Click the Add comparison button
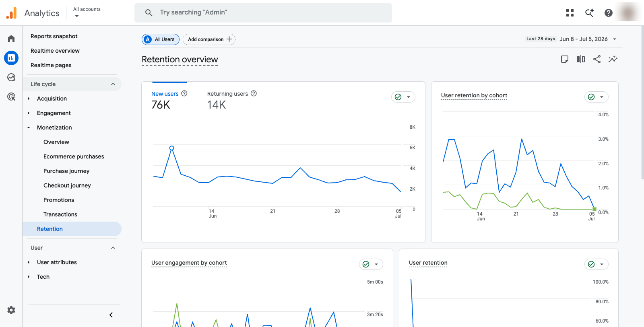This screenshot has width=644, height=327. tap(209, 39)
